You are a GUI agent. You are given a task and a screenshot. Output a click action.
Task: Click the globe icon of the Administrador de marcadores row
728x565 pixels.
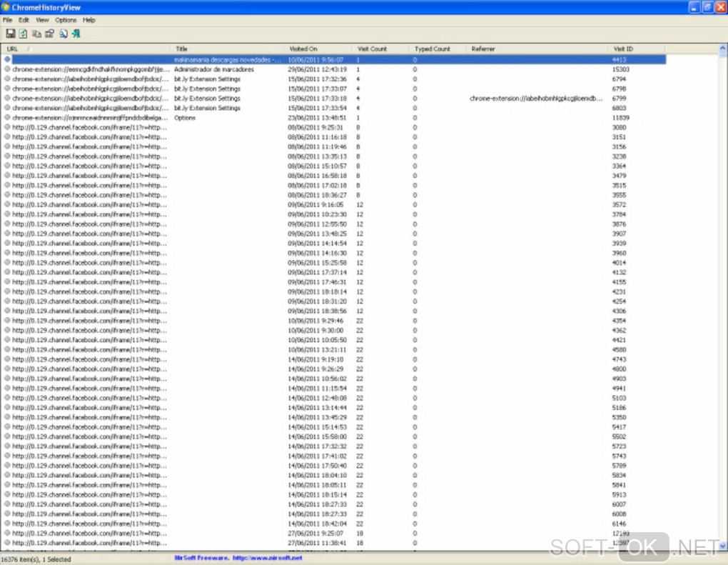(7, 69)
